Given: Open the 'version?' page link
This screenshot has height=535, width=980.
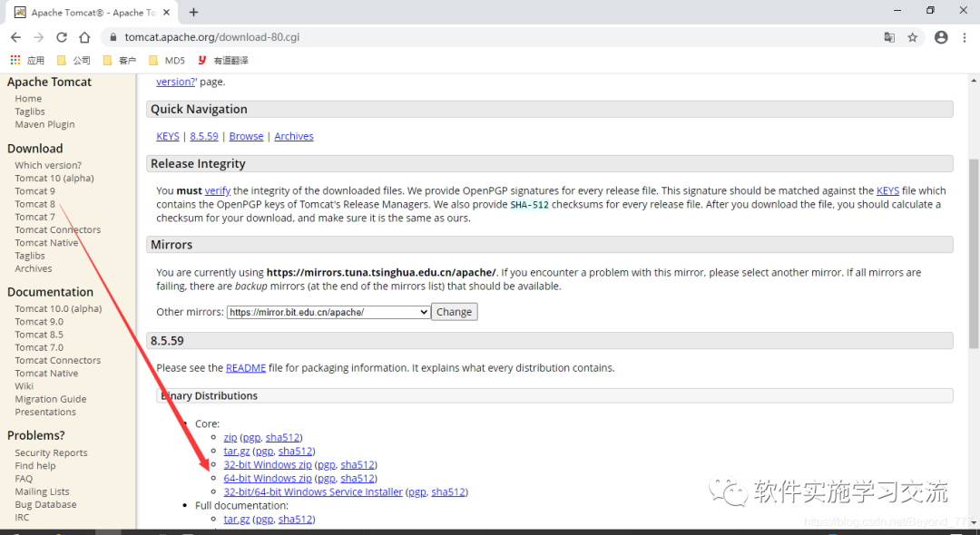Looking at the screenshot, I should click(x=176, y=82).
